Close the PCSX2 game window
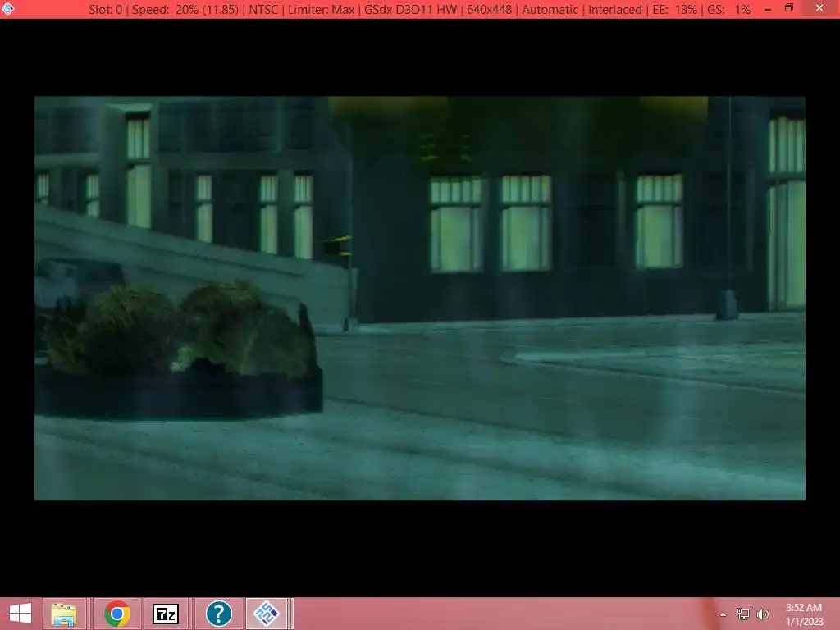The width and height of the screenshot is (840, 630). [x=819, y=8]
